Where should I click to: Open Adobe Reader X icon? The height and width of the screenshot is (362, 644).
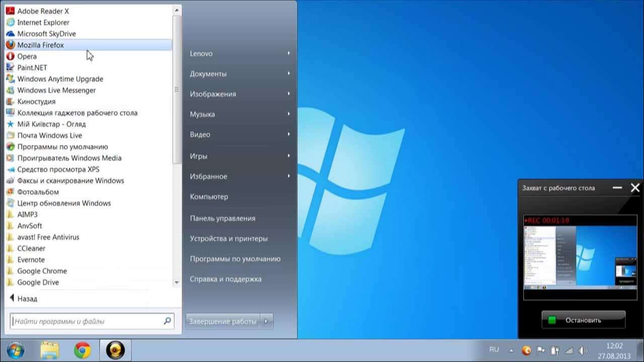pos(10,11)
